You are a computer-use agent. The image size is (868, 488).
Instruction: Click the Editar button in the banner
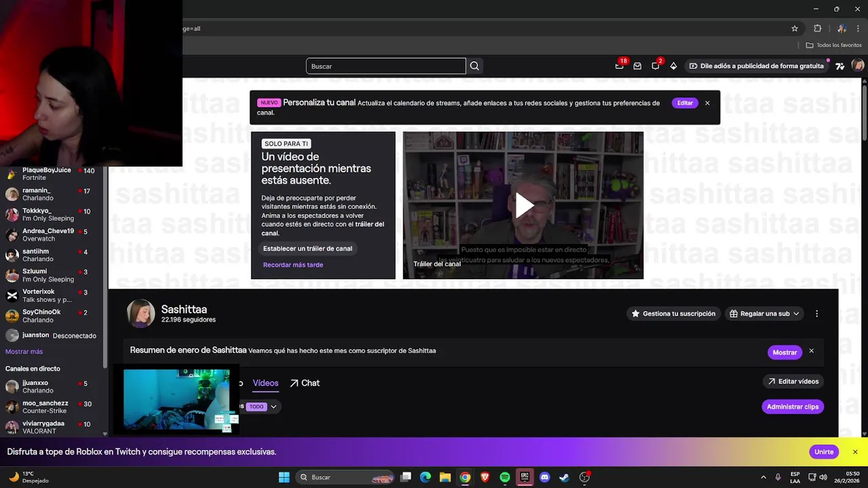[x=685, y=103]
